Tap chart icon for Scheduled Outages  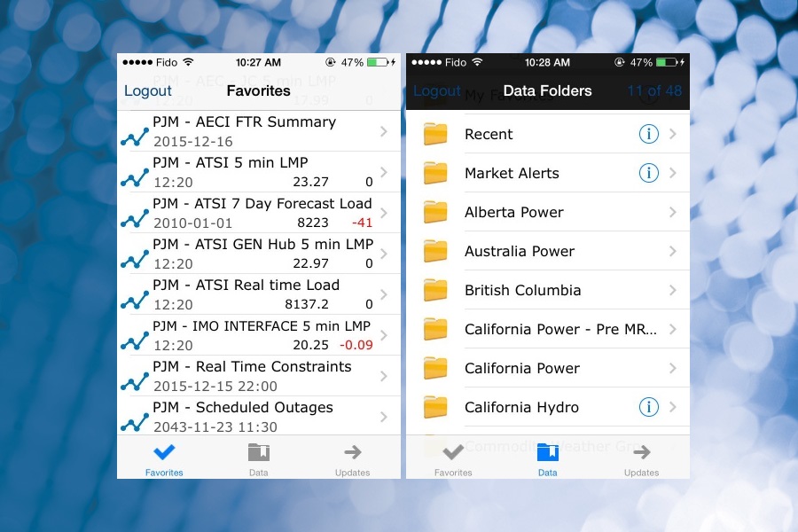point(135,421)
